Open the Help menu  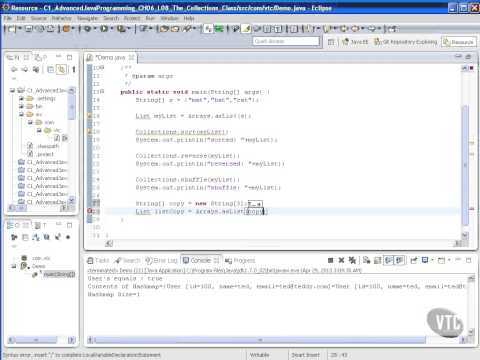click(189, 18)
